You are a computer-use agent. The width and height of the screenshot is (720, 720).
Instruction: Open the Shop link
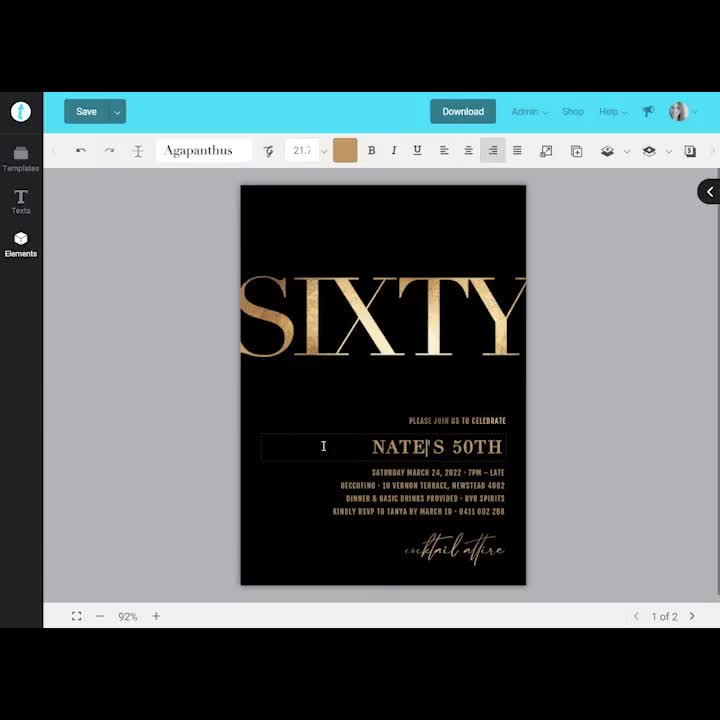point(573,112)
